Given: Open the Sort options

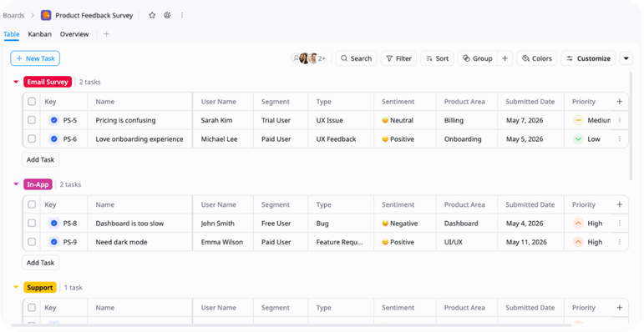Looking at the screenshot, I should 437,58.
